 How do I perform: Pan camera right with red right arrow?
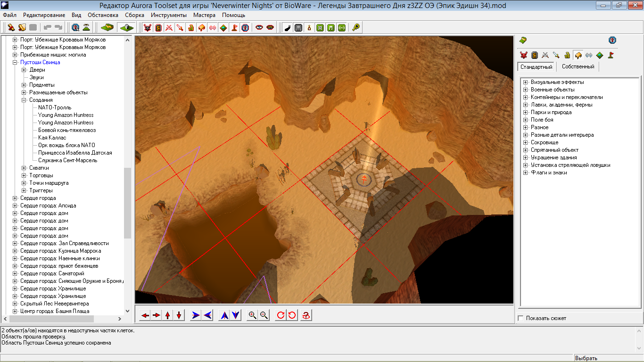coord(157,315)
